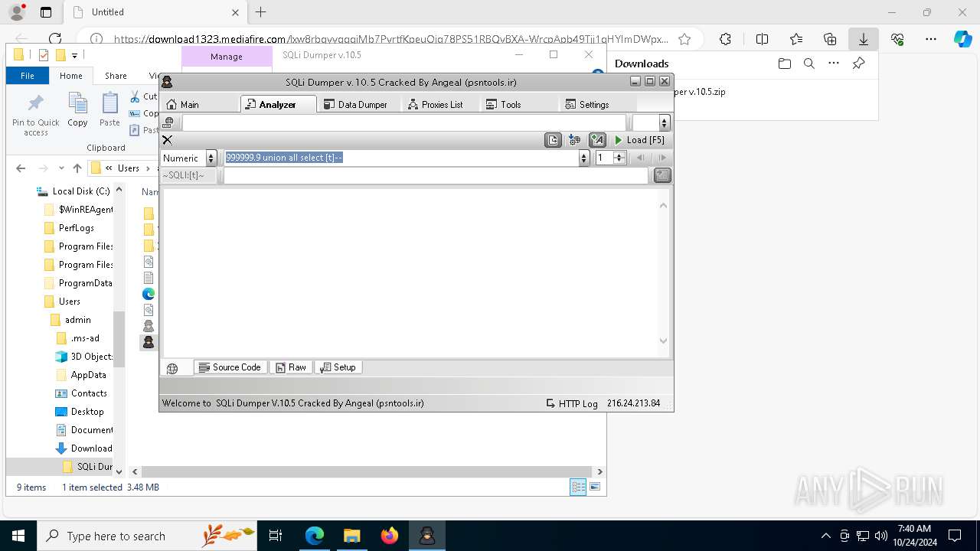Open the File menu in File Explorer
This screenshot has height=551, width=980.
pyautogui.click(x=28, y=76)
